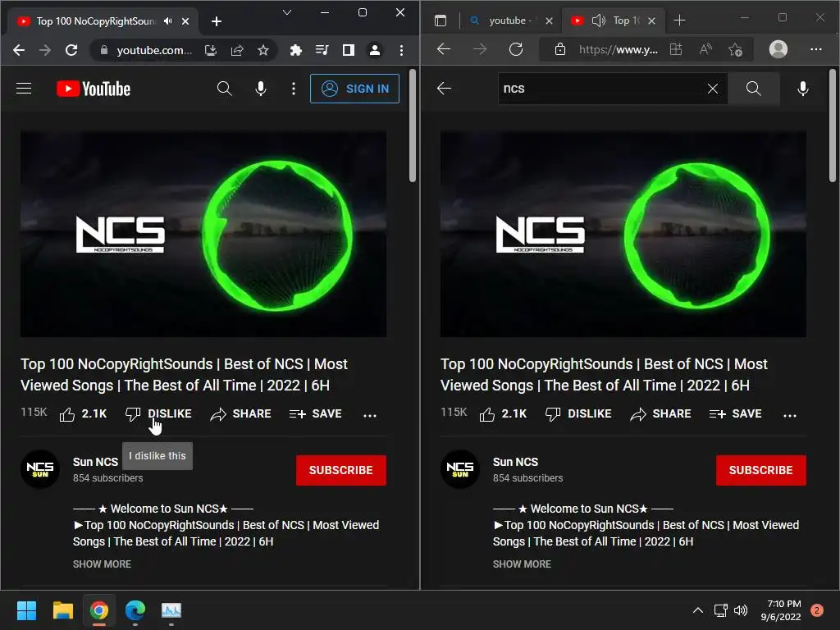The height and width of the screenshot is (630, 840).
Task: Show hidden tray icons chevron
Action: tap(697, 610)
